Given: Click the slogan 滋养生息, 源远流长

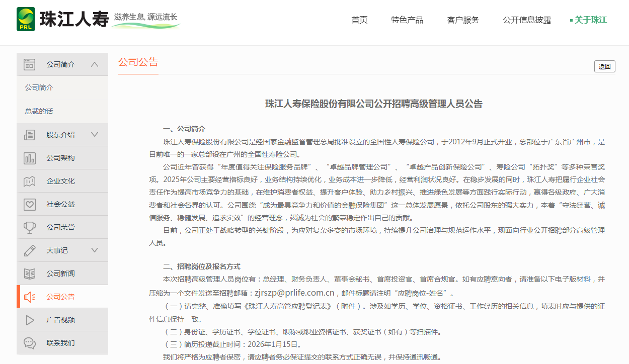Looking at the screenshot, I should [x=146, y=17].
